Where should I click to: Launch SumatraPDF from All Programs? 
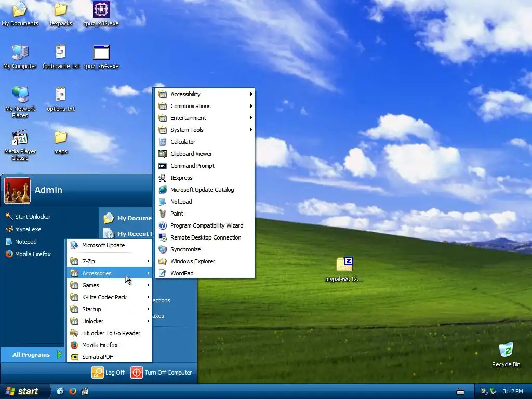109,357
